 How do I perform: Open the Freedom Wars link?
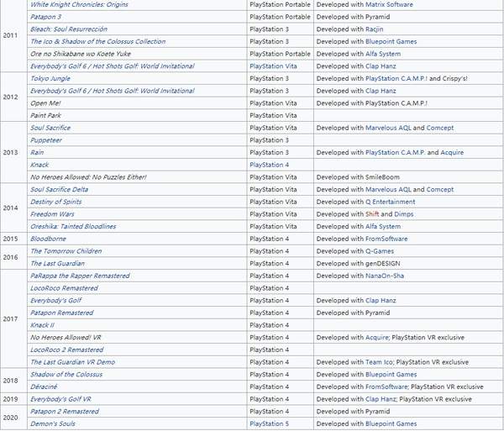(x=52, y=214)
